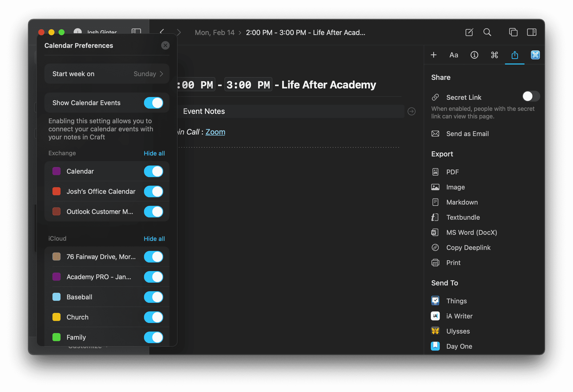Click the Send as Email envelope icon
This screenshot has width=573, height=392.
435,134
